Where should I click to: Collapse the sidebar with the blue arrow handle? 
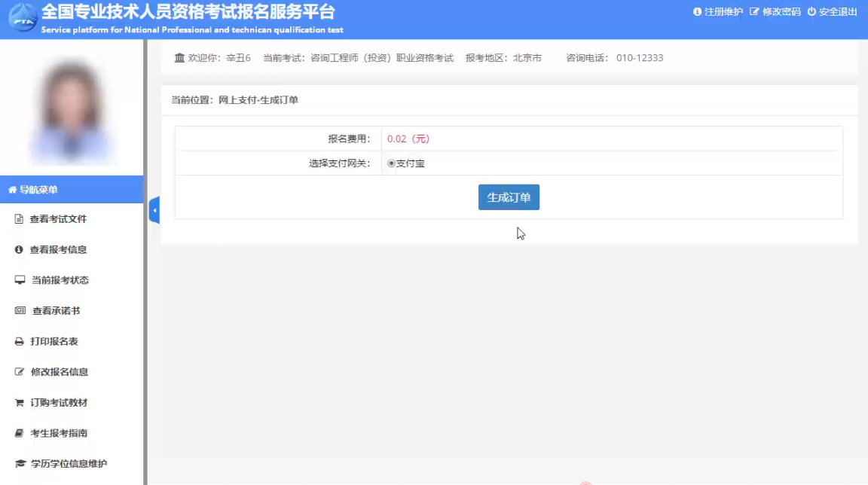click(x=154, y=210)
